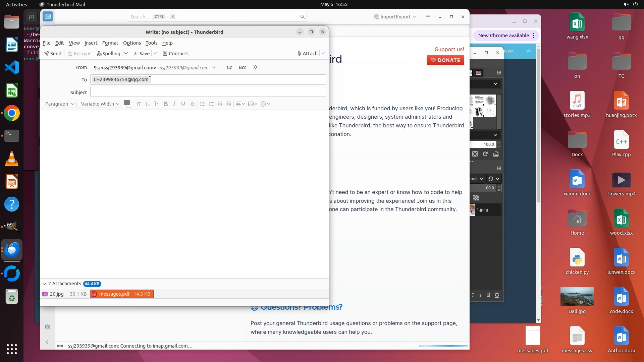Remove text styling with eraser icon

pyautogui.click(x=193, y=104)
